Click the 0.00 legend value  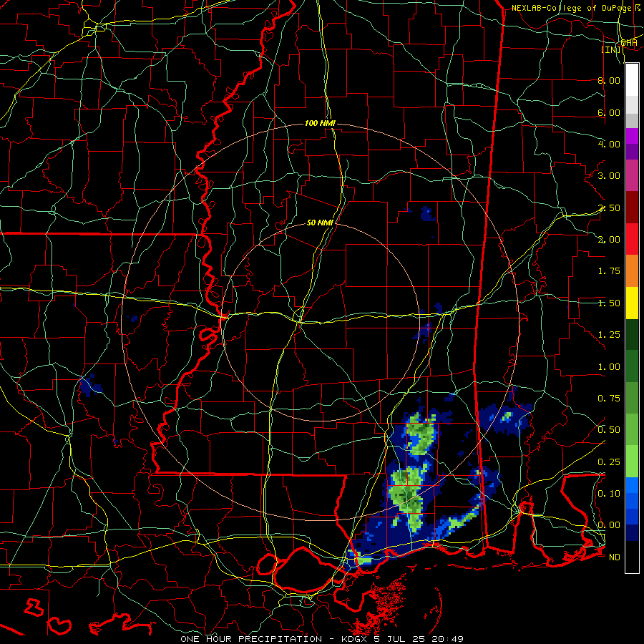609,525
